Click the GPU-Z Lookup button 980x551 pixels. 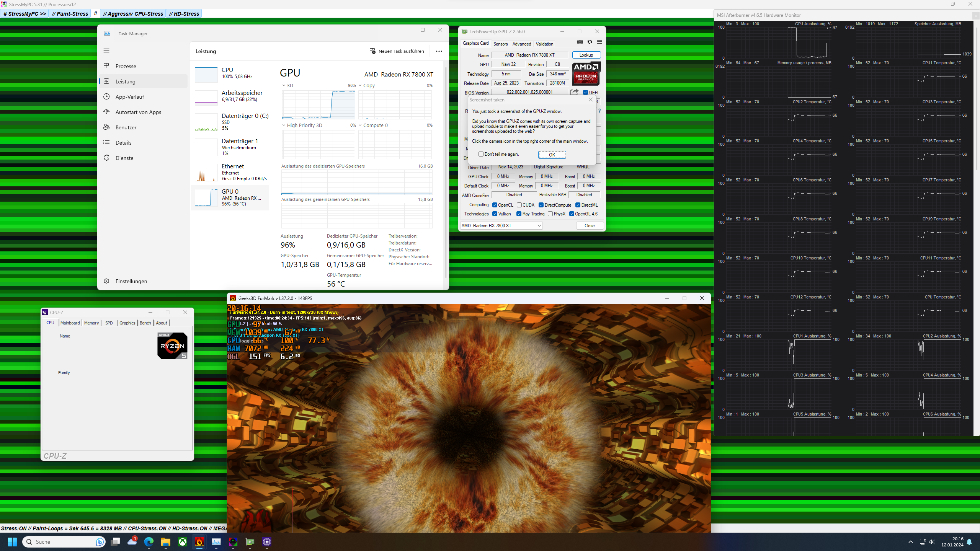[586, 55]
